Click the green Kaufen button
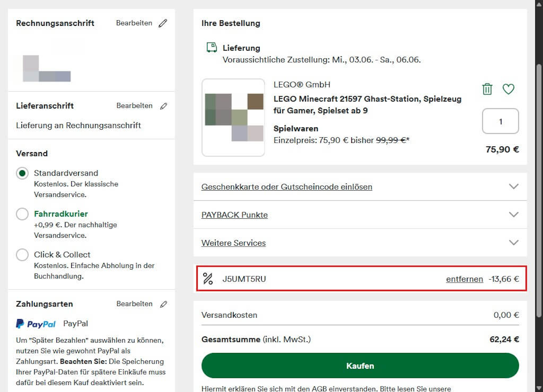Screen dimensions: 543x392 coord(360,366)
